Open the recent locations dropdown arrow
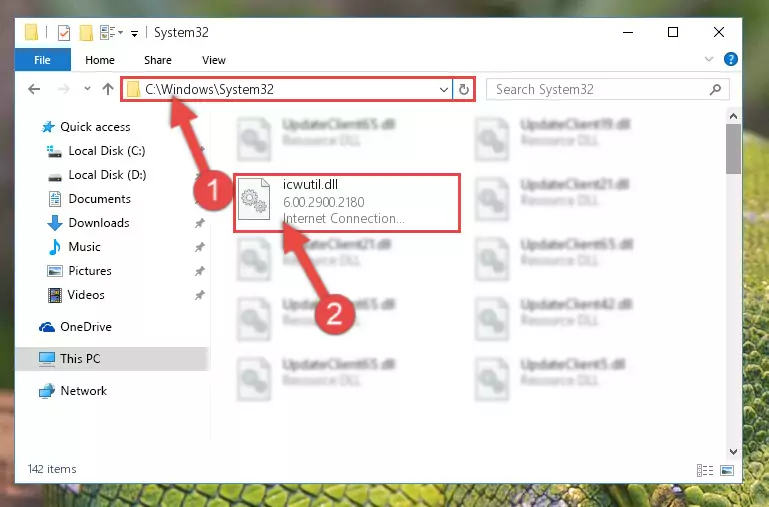769x507 pixels. [87, 89]
